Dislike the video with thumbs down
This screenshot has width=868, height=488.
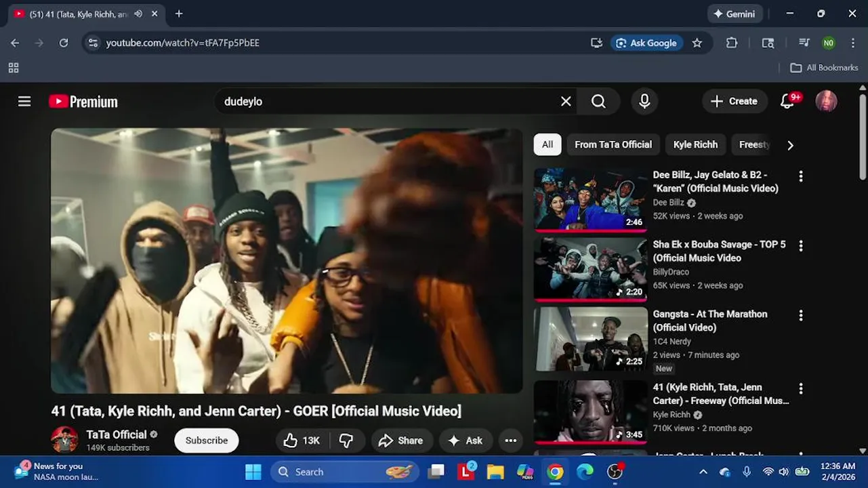(x=346, y=441)
